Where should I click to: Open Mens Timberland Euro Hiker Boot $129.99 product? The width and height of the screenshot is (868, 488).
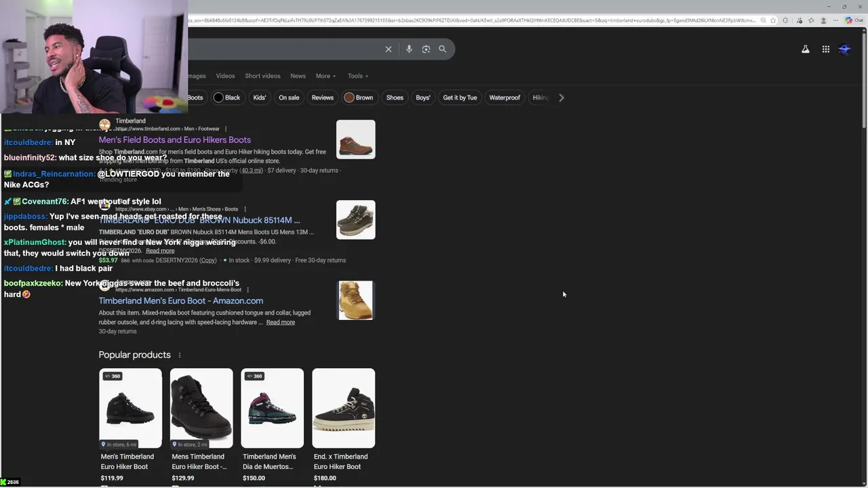tap(201, 425)
